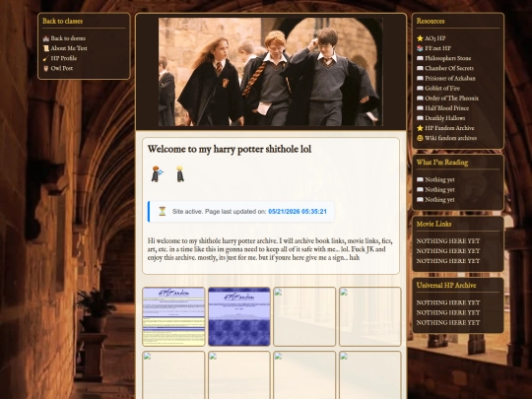Click the scroll icon beside About Me Test
532x399 pixels.
[x=45, y=48]
